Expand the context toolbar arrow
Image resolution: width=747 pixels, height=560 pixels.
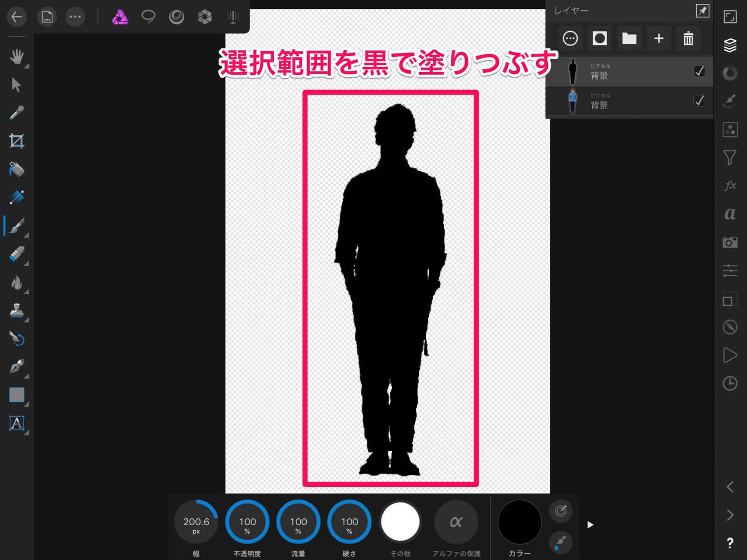(590, 525)
